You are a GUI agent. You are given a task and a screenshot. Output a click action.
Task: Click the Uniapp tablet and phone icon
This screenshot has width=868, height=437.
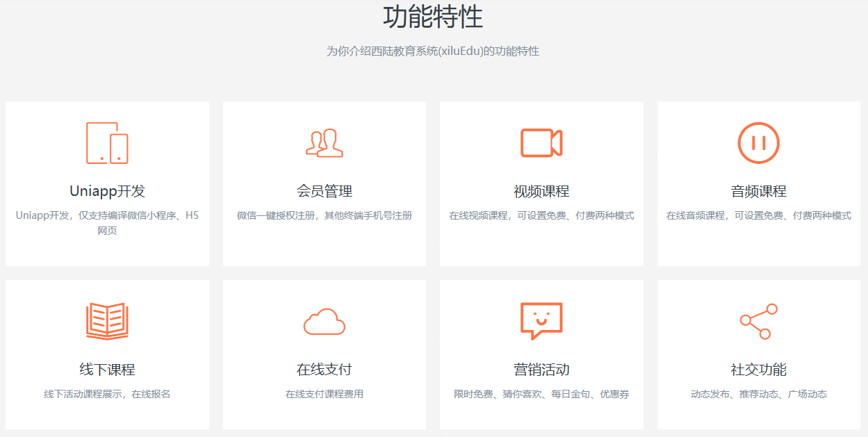(107, 143)
